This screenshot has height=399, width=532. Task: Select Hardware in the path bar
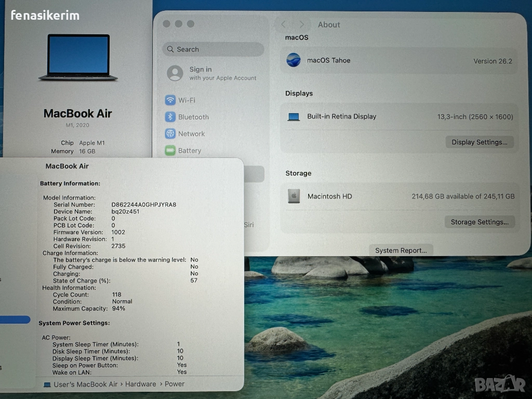pyautogui.click(x=140, y=384)
